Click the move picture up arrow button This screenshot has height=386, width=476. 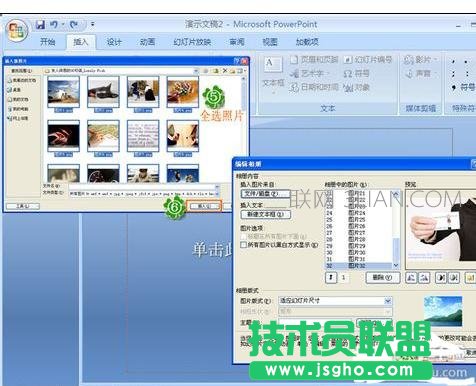(331, 277)
